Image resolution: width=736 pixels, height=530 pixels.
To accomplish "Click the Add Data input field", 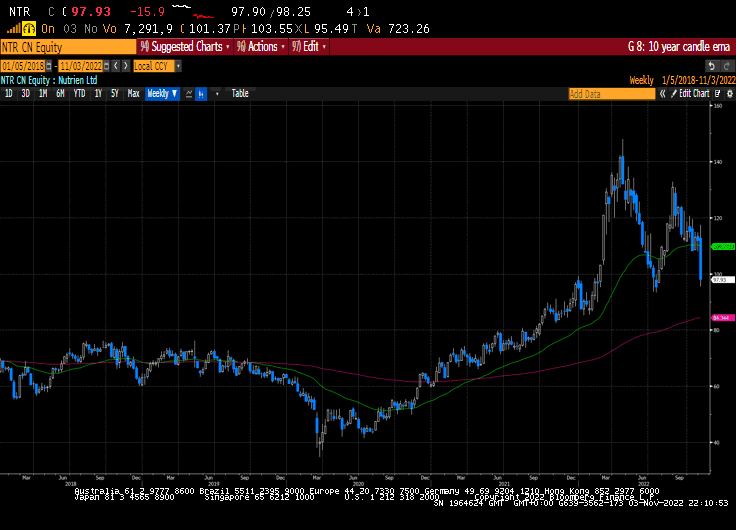I will point(612,94).
